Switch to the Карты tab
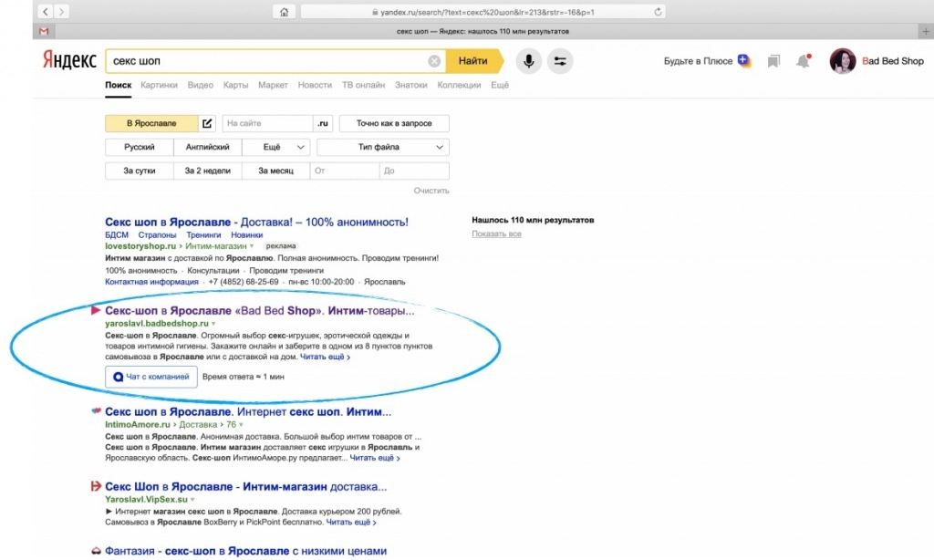Screen dimensions: 934x560 (235, 85)
